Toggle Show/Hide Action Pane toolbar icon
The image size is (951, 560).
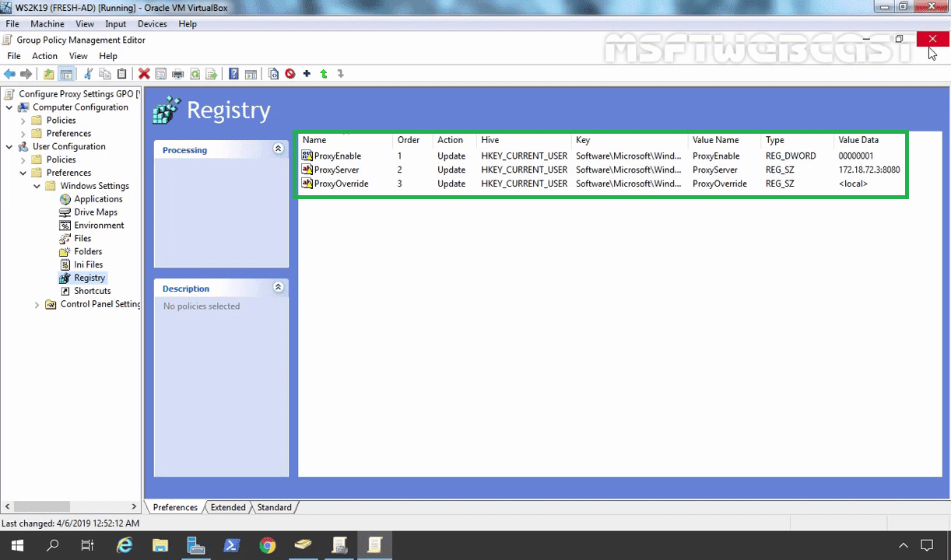click(251, 74)
